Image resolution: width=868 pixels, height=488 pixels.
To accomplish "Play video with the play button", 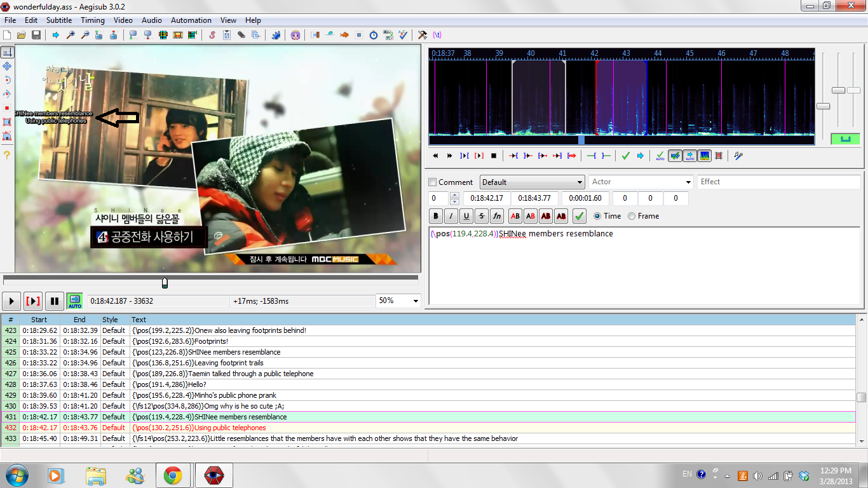I will (11, 301).
